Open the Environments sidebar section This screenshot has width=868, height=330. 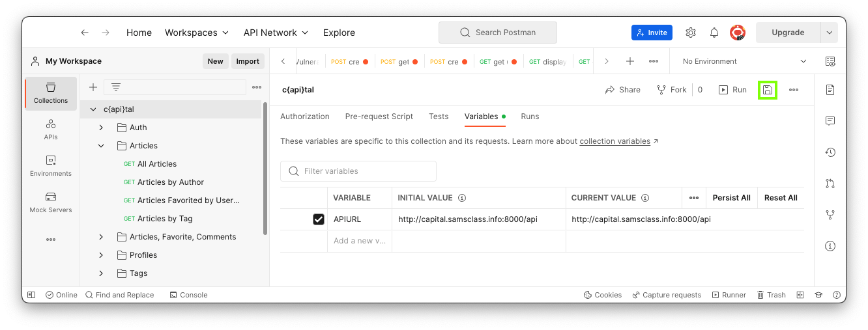[x=51, y=166]
